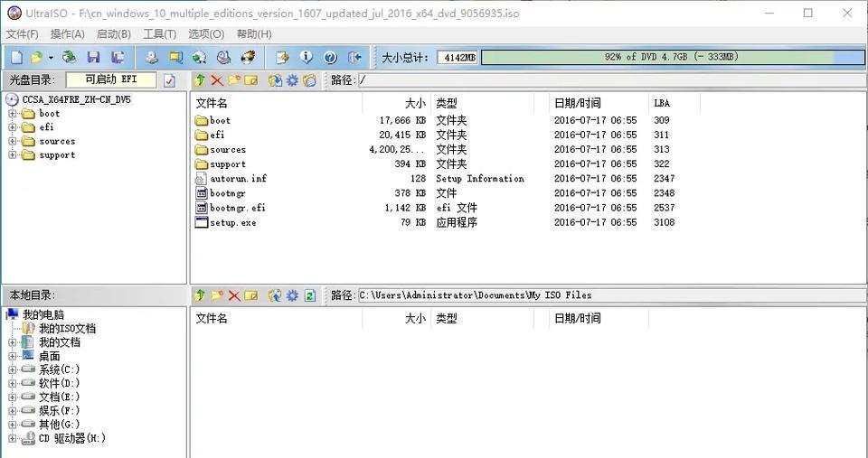Click the Open CD/DVD toolbar icon

click(x=70, y=57)
